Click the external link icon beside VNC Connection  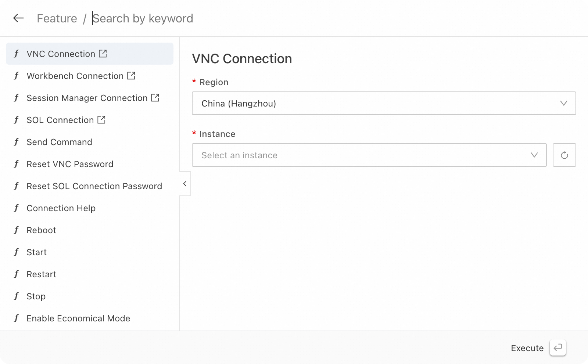click(103, 54)
